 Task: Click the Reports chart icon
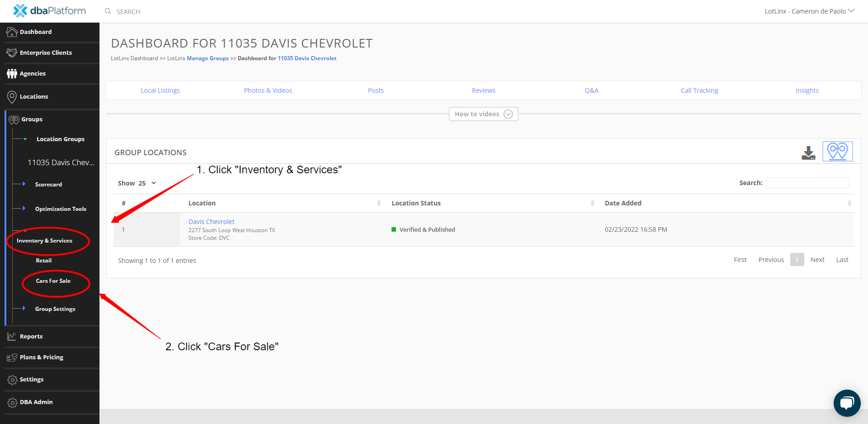click(x=12, y=336)
